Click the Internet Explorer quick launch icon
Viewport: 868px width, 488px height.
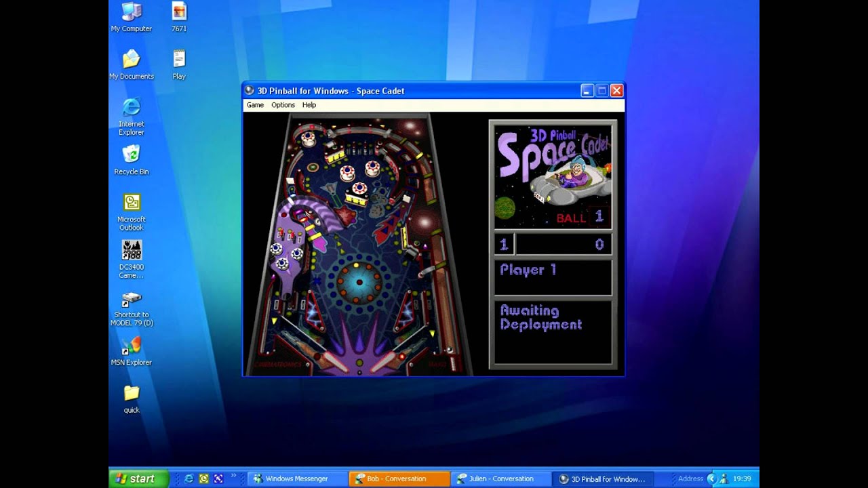[189, 479]
